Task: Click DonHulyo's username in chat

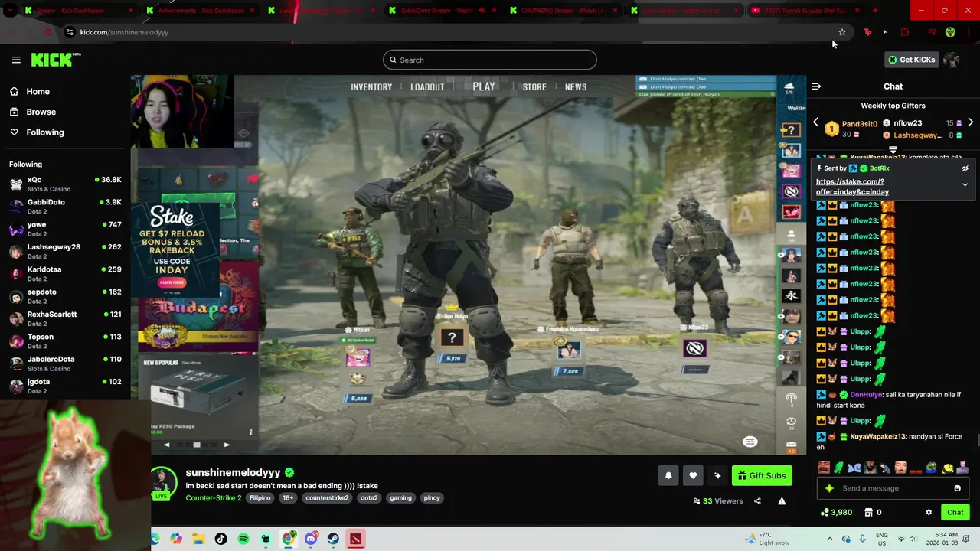Action: [867, 395]
